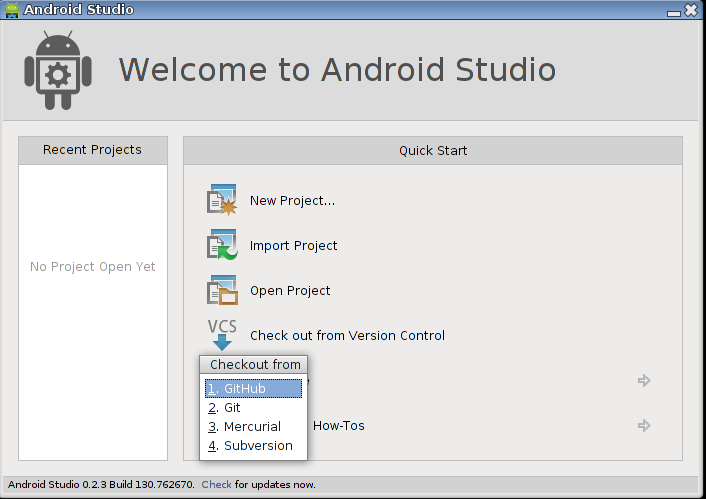Image resolution: width=706 pixels, height=499 pixels.
Task: Click the Recent Projects header
Action: click(92, 150)
